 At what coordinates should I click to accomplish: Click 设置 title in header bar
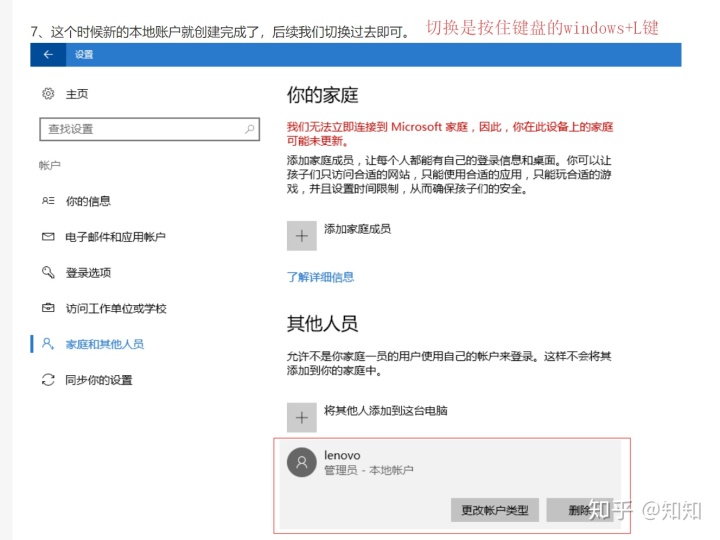point(84,55)
